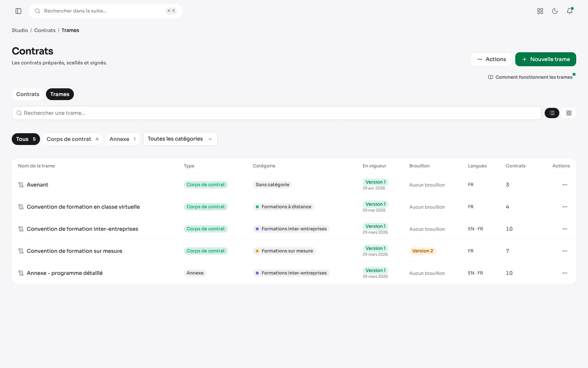This screenshot has width=588, height=368.
Task: Focus the Rechercher une trame field
Action: [277, 113]
